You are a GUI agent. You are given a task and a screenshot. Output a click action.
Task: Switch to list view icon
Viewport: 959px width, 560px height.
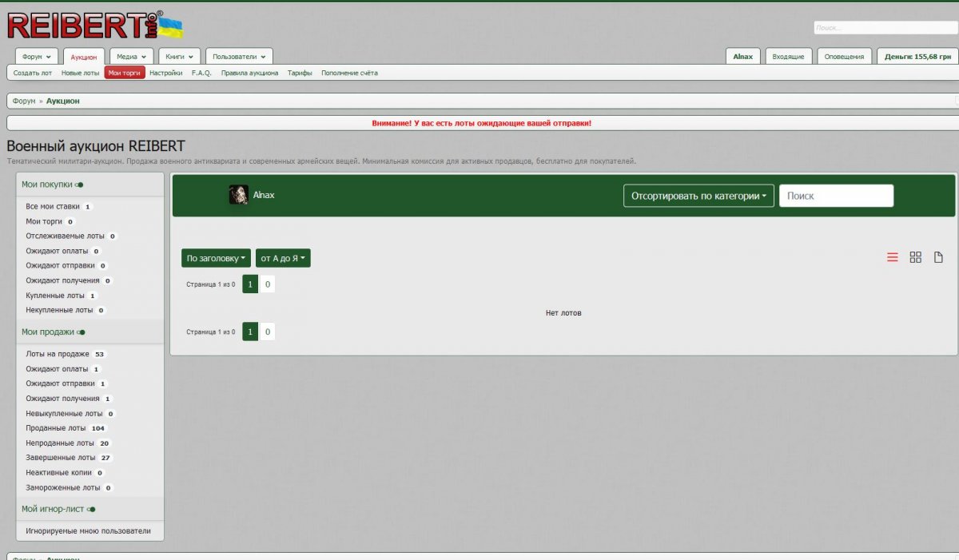tap(893, 257)
